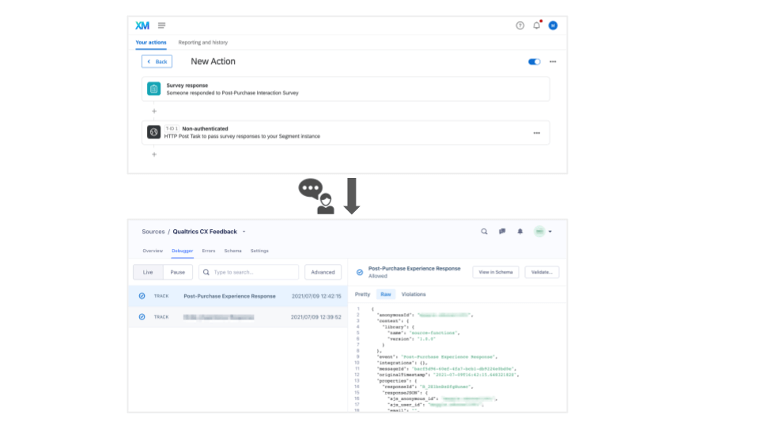The height and width of the screenshot is (427, 760).
Task: Switch to Violations tab
Action: pos(413,294)
